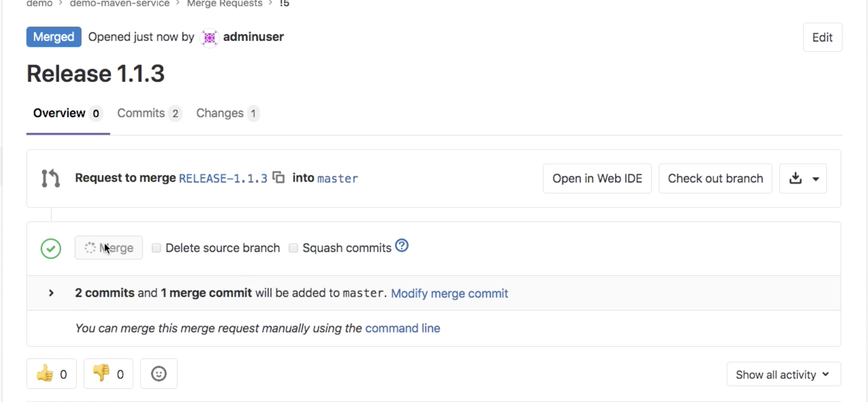Enable the Delete source branch checkbox
The width and height of the screenshot is (868, 402).
coord(157,248)
